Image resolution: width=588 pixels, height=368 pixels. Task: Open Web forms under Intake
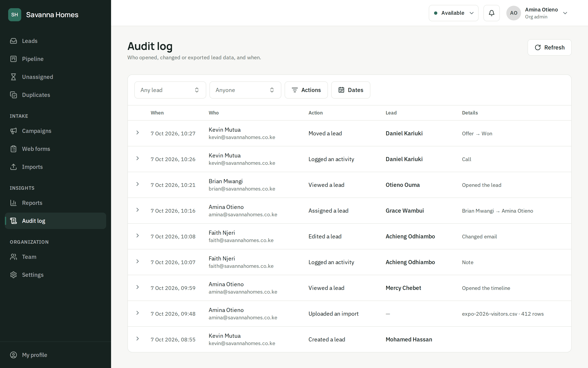[x=55, y=149]
